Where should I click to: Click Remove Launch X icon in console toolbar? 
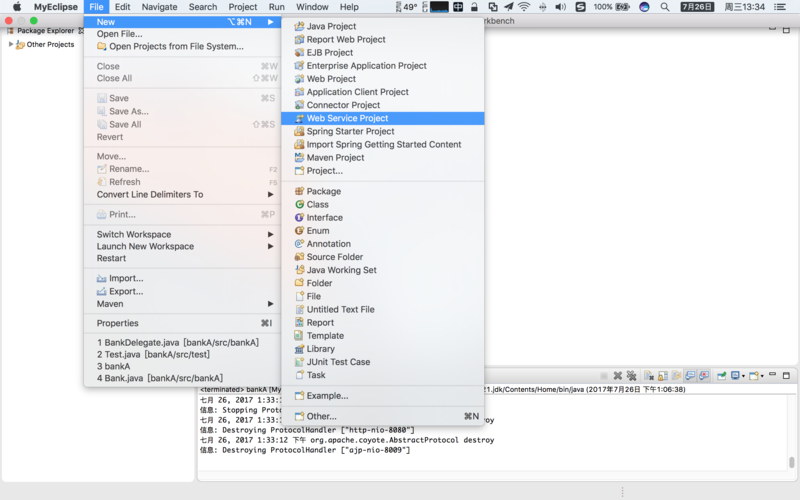pyautogui.click(x=617, y=376)
